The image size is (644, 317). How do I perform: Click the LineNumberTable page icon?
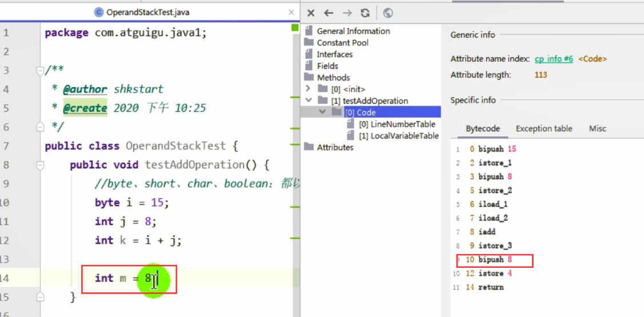350,124
